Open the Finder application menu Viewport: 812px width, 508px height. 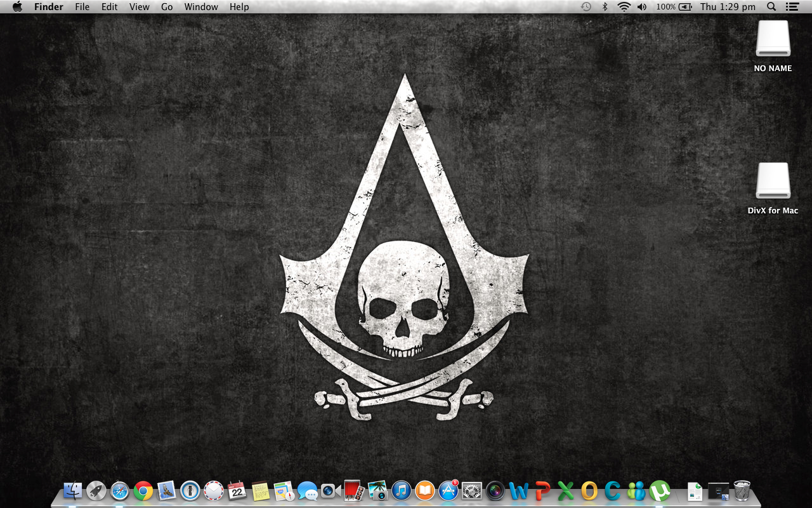click(x=49, y=7)
